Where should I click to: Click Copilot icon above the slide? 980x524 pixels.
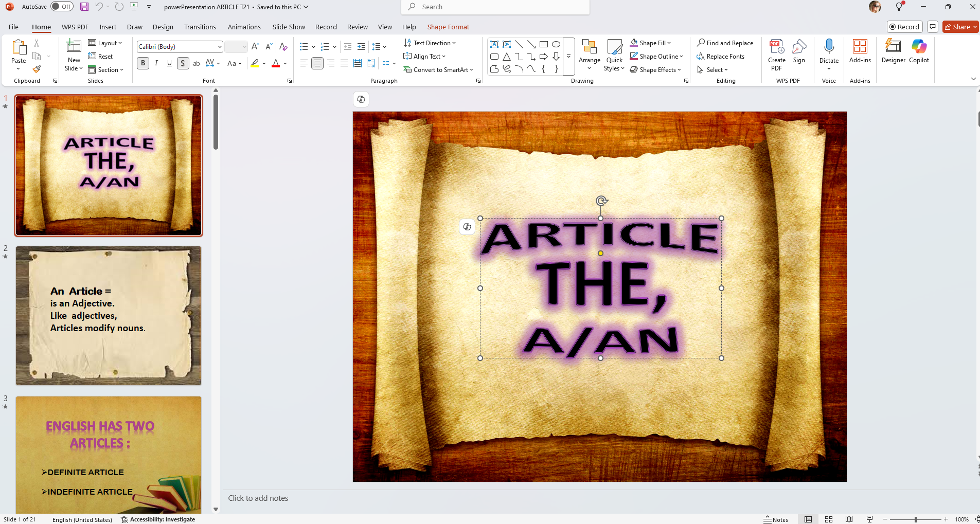pyautogui.click(x=361, y=99)
